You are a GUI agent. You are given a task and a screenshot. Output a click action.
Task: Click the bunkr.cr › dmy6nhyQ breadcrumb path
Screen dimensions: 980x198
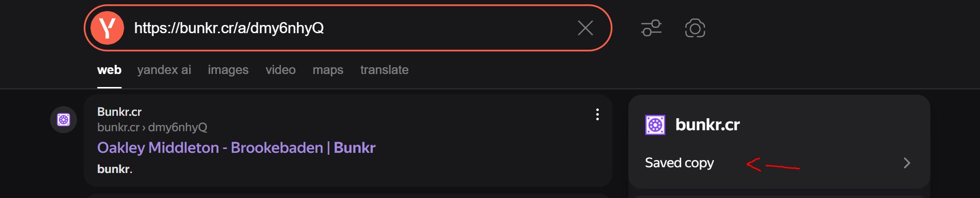(x=152, y=127)
